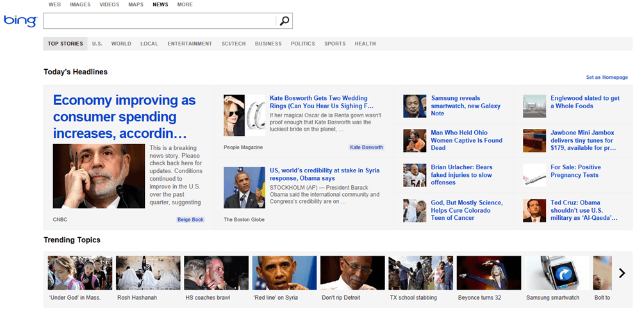Screen dimensions: 644x314
Task: Switch to VIDEOS search
Action: pos(109,4)
